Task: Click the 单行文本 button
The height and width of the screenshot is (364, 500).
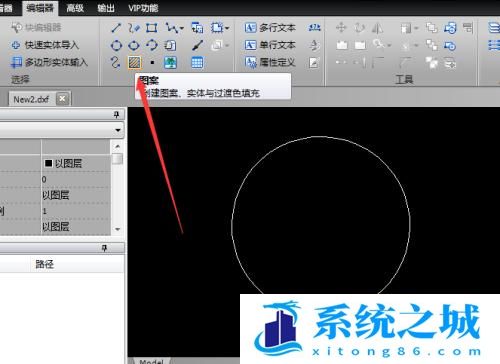Action: tap(270, 45)
